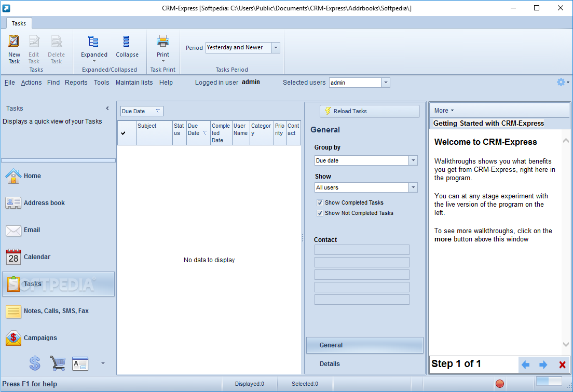Click the Collapse tree icon
The height and width of the screenshot is (392, 573).
pos(127,42)
